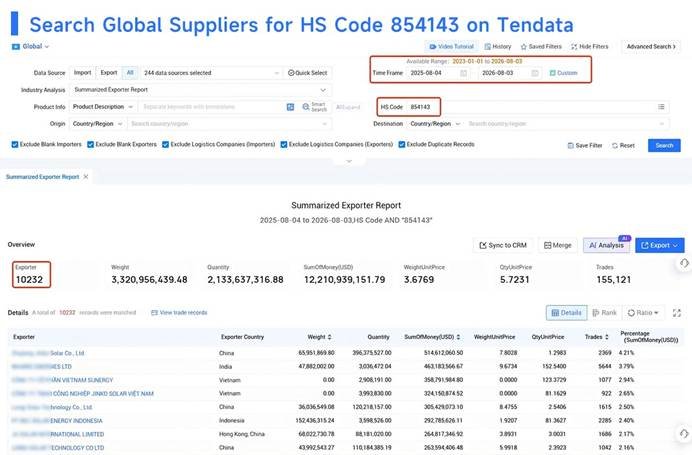The image size is (692, 455).
Task: Open AI Analysis
Action: click(x=607, y=245)
